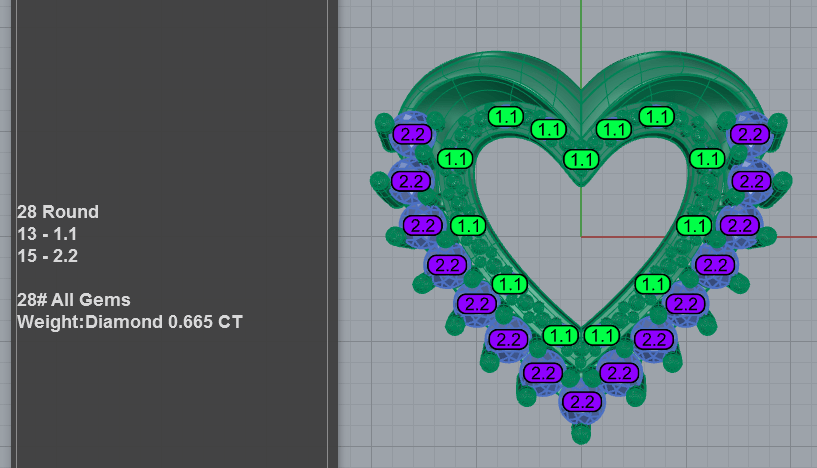This screenshot has width=817, height=468.
Task: Select the '28# All Gems' text line
Action: [x=73, y=300]
